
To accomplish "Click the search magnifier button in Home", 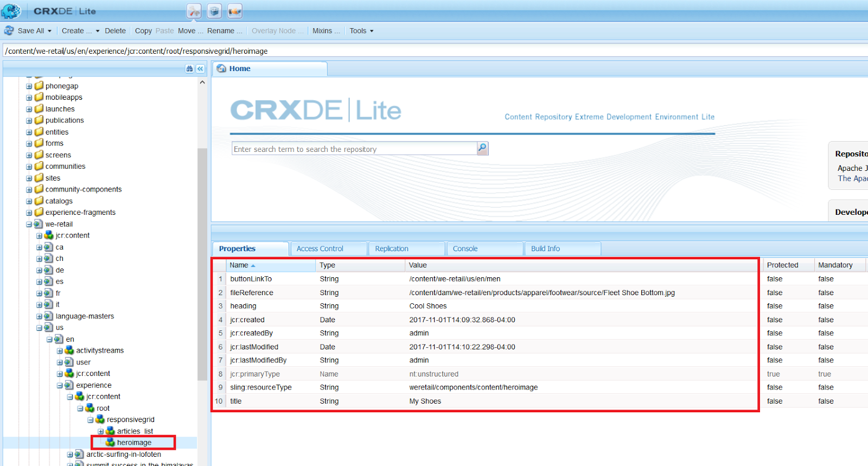I will 482,148.
